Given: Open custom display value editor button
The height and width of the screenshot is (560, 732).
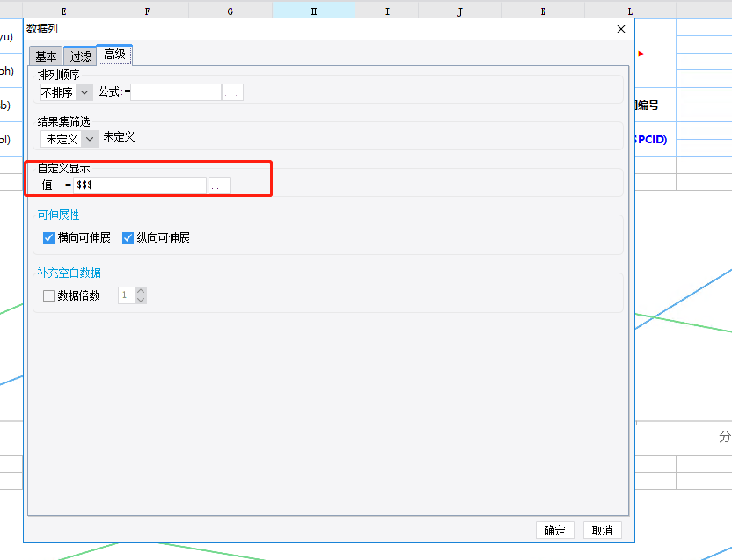Looking at the screenshot, I should (x=218, y=185).
